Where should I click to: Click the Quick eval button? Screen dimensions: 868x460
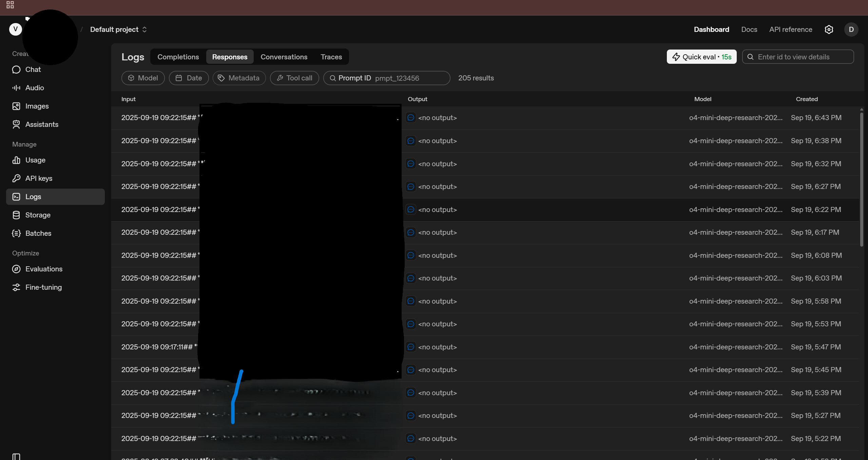click(701, 57)
